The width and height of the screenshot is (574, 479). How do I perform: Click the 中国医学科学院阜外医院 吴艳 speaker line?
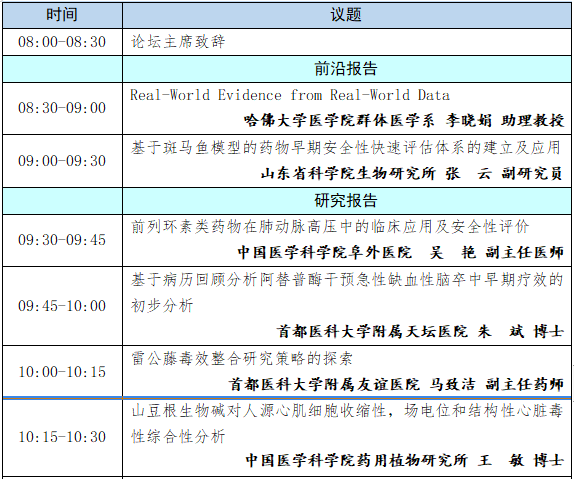pos(400,252)
